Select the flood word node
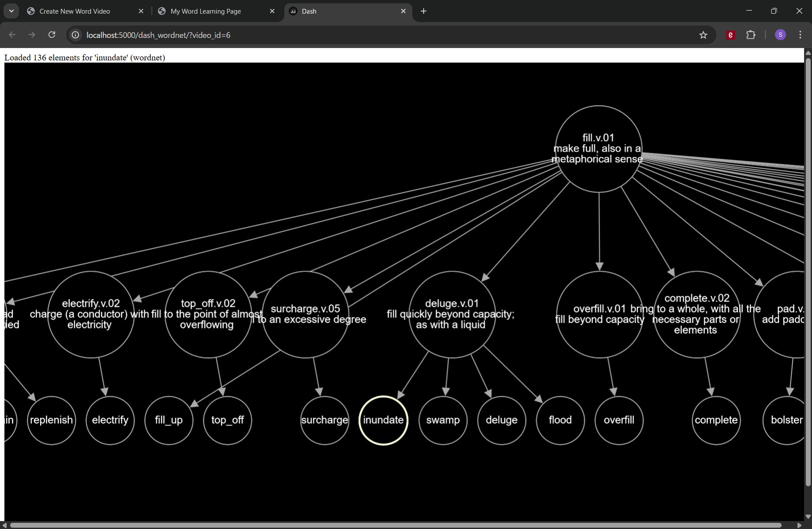 click(560, 420)
